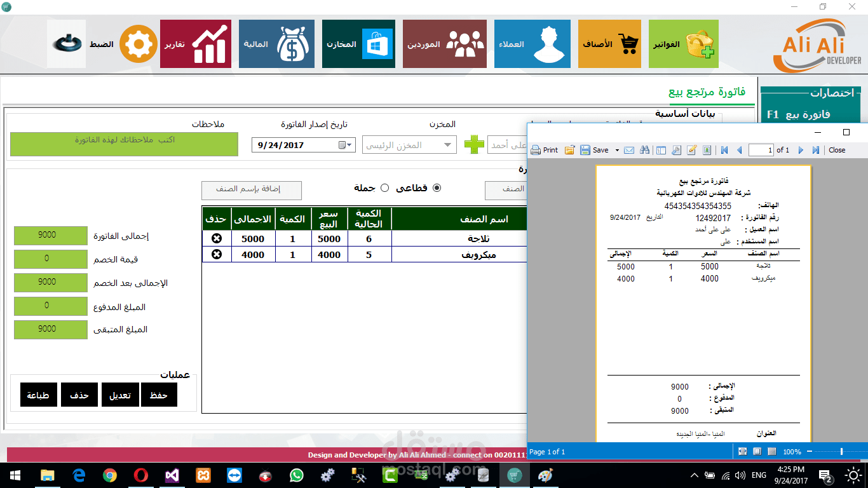Open the notification action center icon

826,475
